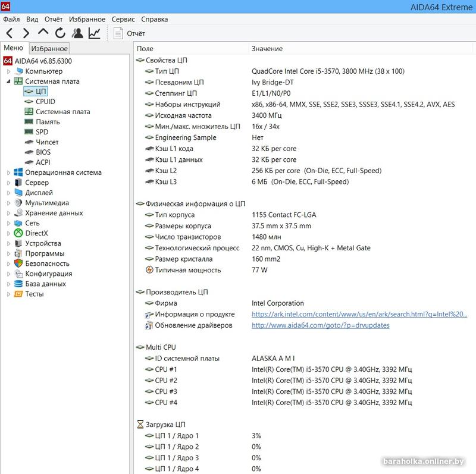The width and height of the screenshot is (476, 474).
Task: Open the user manager toolbar icon
Action: click(77, 33)
